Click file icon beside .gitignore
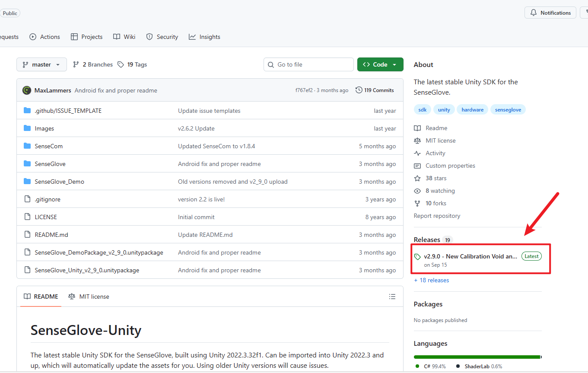 [27, 199]
